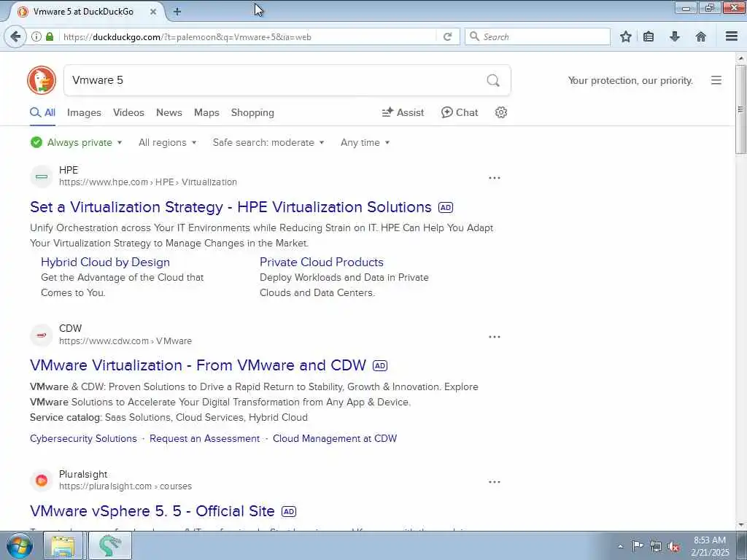Open a new tab with plus button
Viewport: 747px width, 560px height.
(177, 12)
